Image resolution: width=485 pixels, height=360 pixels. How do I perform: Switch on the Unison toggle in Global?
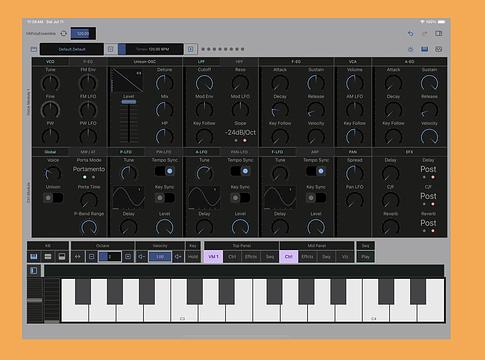point(53,198)
